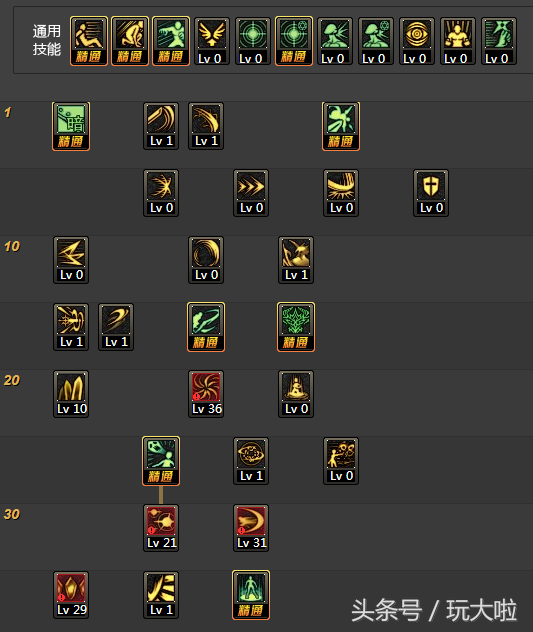The image size is (533, 632).
Task: Choose the Lv 31 red slash skill
Action: (x=251, y=528)
